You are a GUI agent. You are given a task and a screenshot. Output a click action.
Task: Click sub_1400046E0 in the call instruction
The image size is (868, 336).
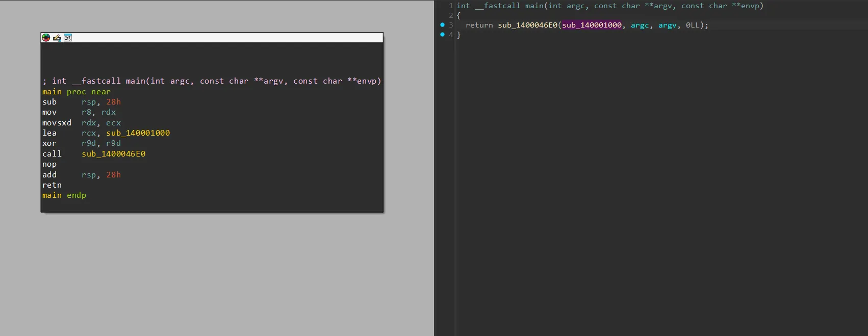coord(113,154)
